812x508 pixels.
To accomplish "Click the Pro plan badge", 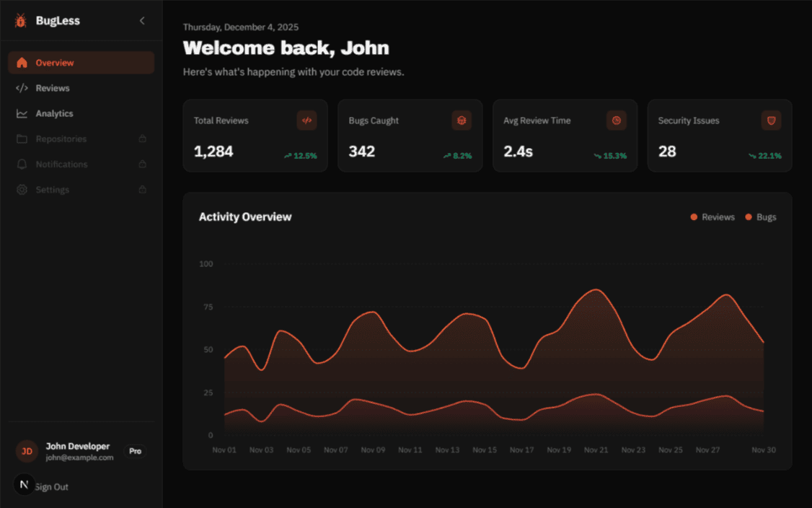I will click(135, 451).
